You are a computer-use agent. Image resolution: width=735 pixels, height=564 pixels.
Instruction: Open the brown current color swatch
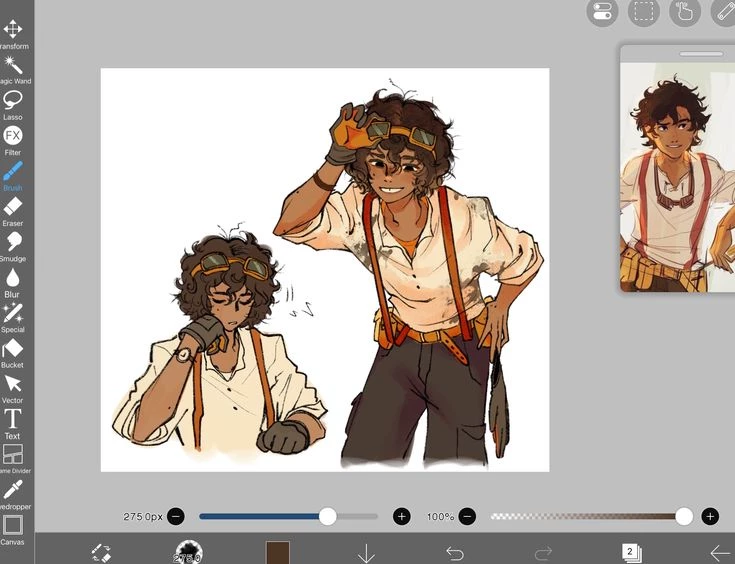pos(277,552)
